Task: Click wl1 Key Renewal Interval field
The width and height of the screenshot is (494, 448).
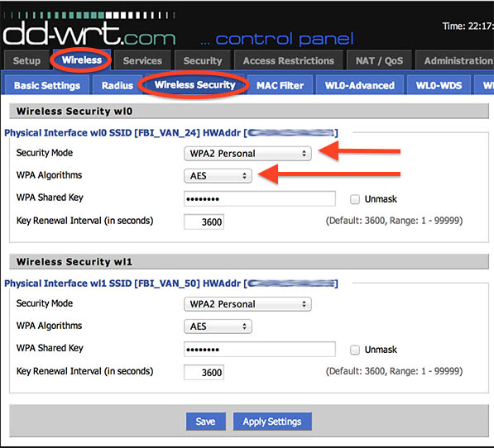Action: [204, 373]
